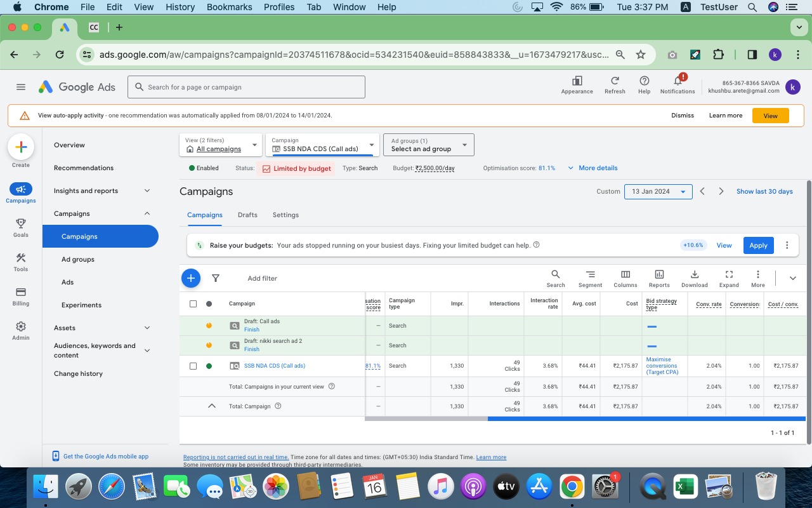Click the filter funnel icon
The height and width of the screenshot is (508, 812).
[x=216, y=278]
